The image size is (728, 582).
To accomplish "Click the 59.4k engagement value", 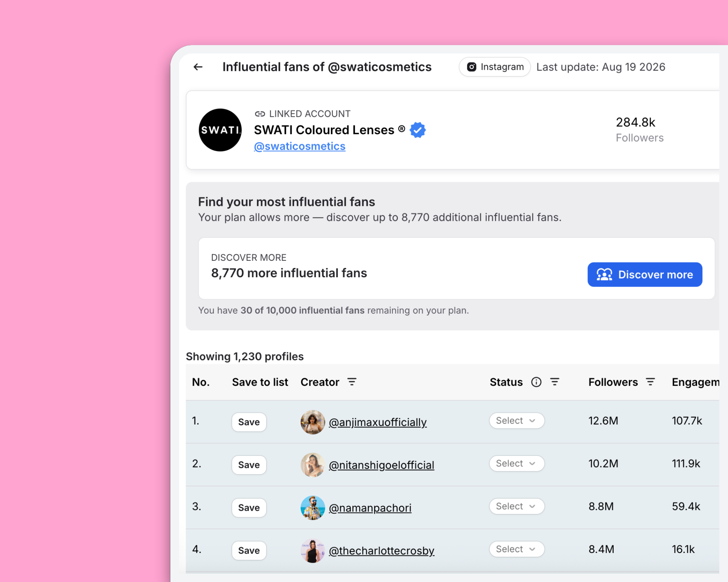I will [x=686, y=507].
